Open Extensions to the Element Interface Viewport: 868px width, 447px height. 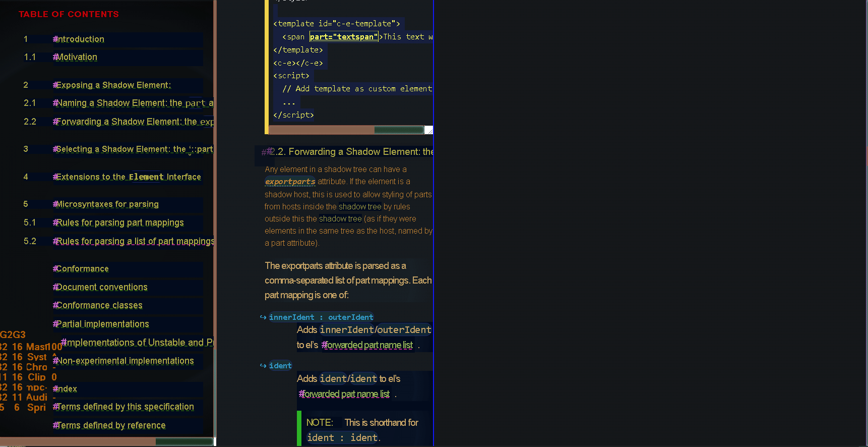click(127, 177)
